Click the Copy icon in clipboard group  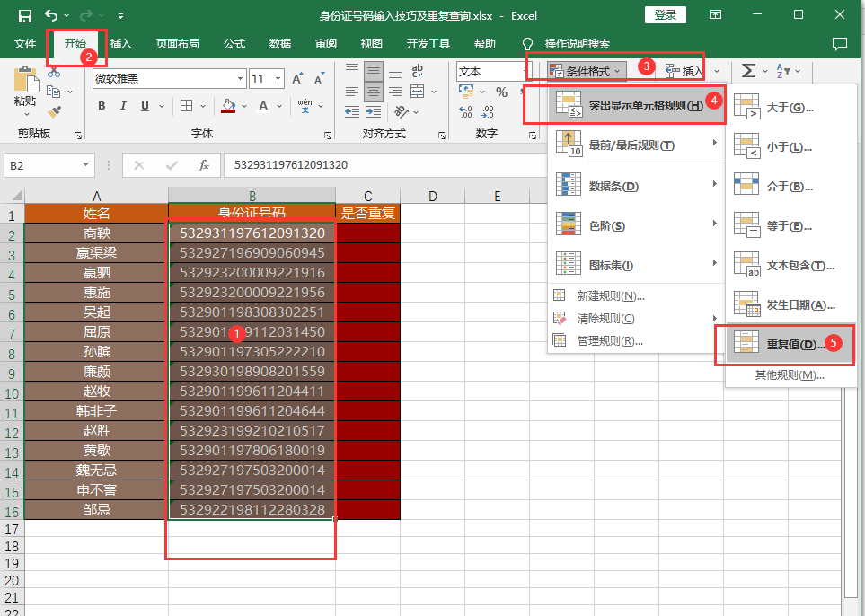pos(54,91)
